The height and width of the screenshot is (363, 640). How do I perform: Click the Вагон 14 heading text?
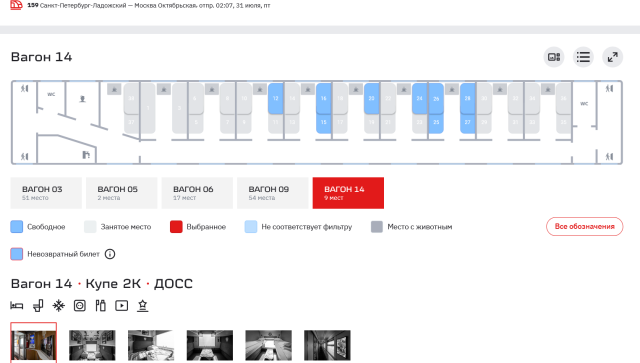(x=41, y=57)
